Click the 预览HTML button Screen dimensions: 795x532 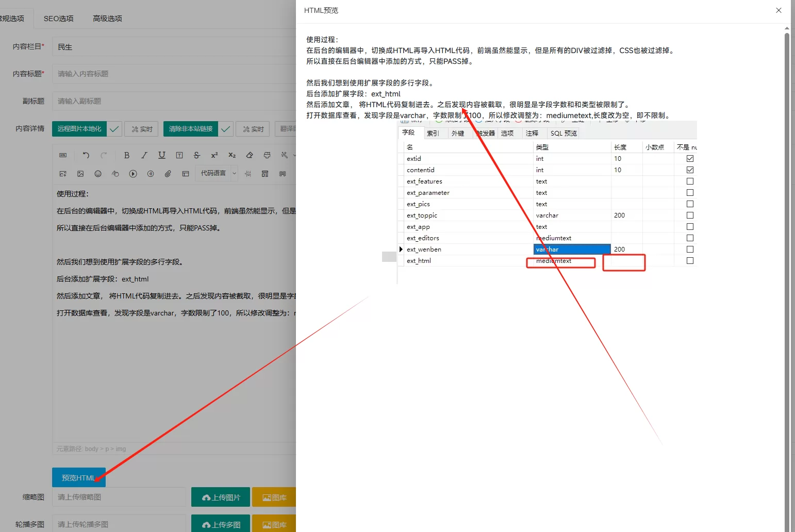[78, 477]
